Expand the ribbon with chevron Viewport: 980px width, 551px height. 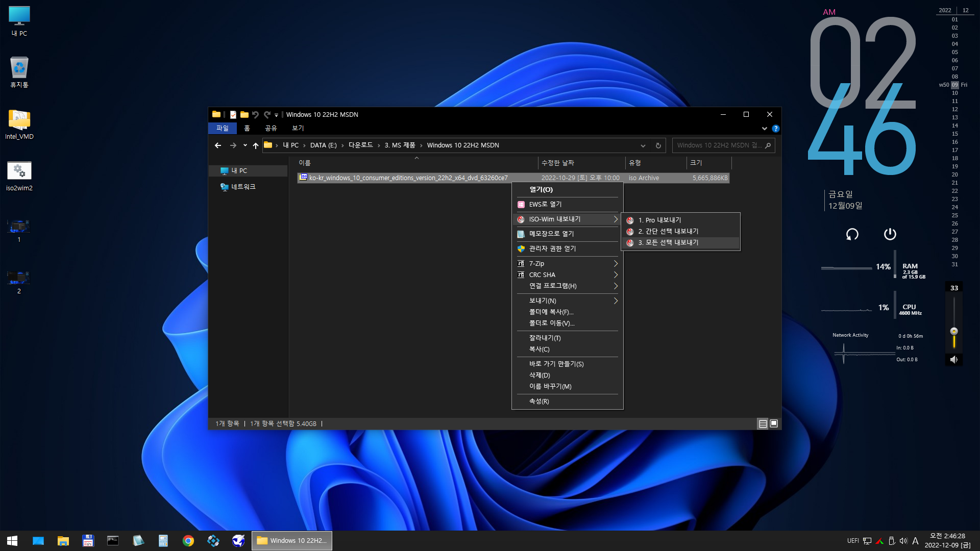pyautogui.click(x=765, y=129)
